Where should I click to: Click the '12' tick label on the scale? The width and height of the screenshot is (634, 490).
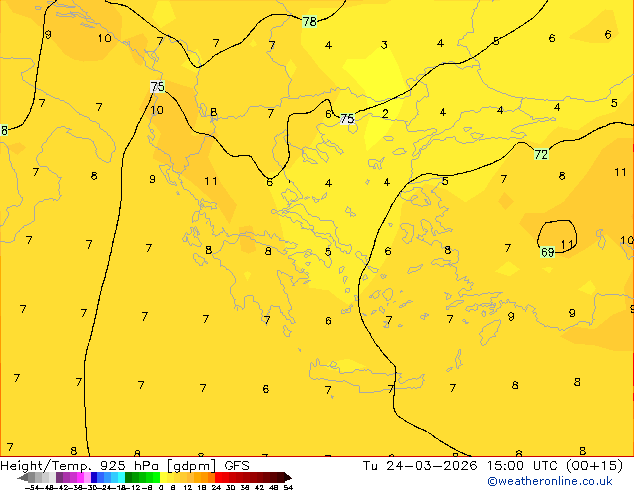coord(188,487)
